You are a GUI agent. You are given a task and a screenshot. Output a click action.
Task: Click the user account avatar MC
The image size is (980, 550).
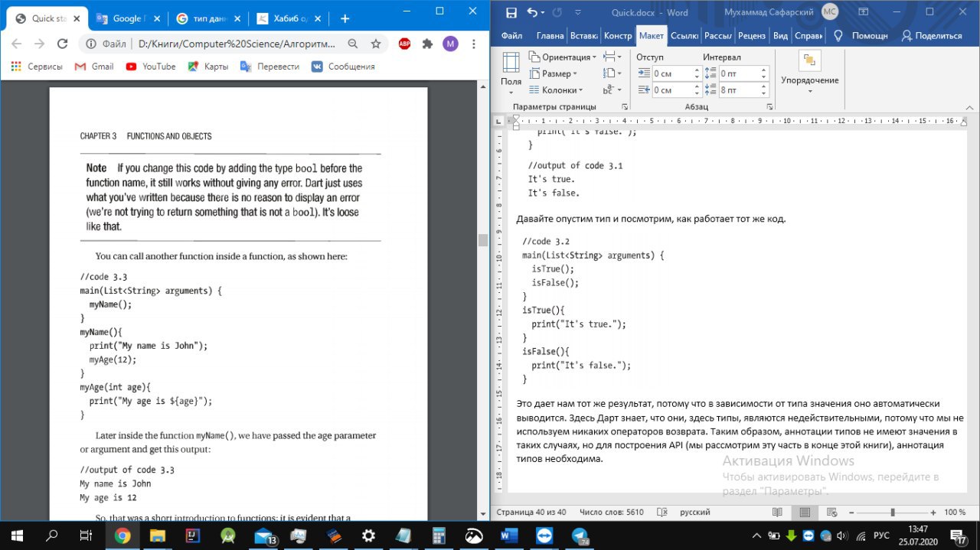coord(829,11)
